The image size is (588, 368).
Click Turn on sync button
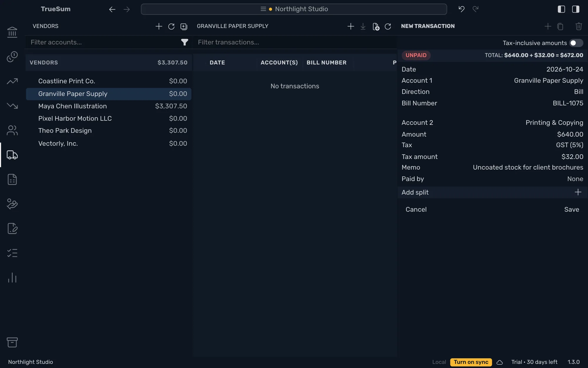[471, 362]
